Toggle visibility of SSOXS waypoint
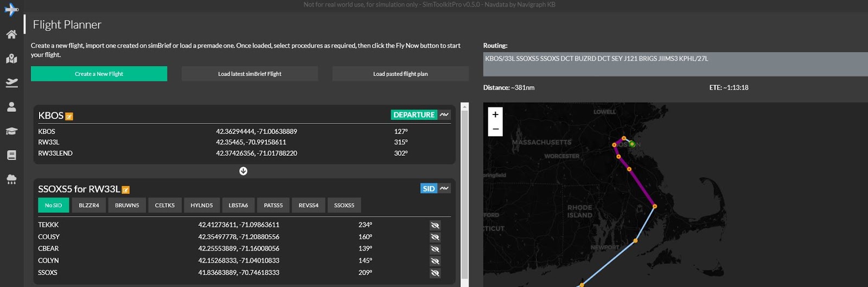 [x=435, y=273]
